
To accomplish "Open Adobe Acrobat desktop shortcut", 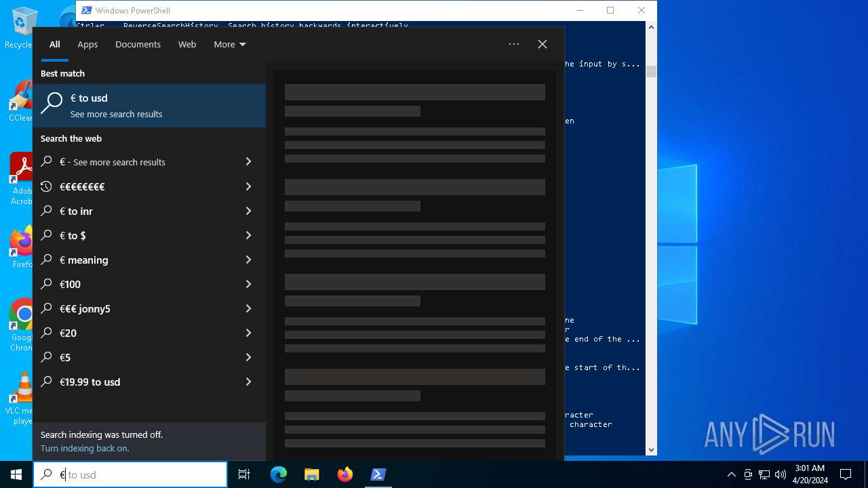I will pyautogui.click(x=22, y=179).
